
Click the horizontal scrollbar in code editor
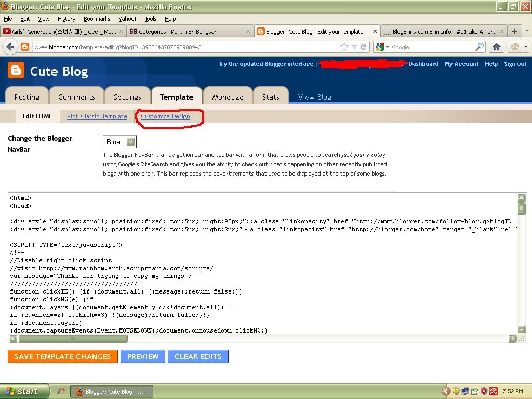[73, 339]
